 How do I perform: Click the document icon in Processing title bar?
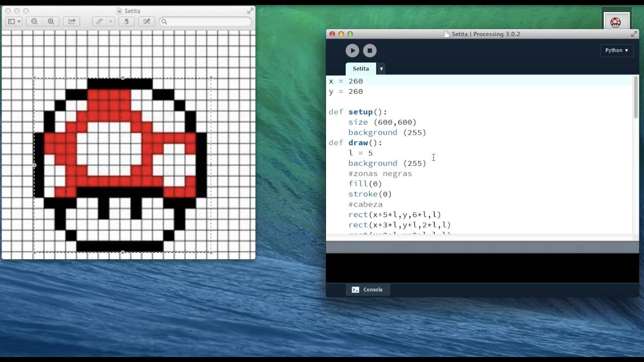[447, 34]
